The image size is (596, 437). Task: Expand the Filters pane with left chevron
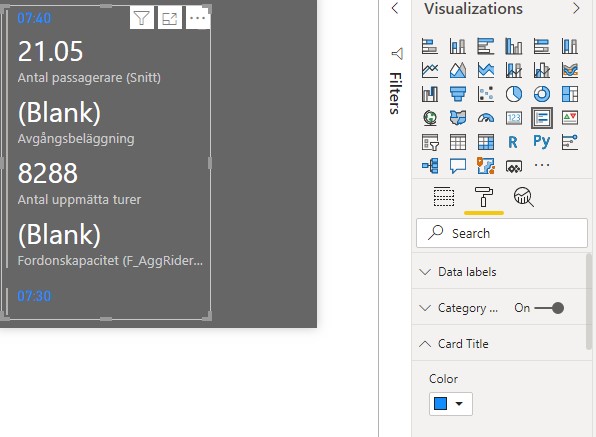pyautogui.click(x=395, y=8)
